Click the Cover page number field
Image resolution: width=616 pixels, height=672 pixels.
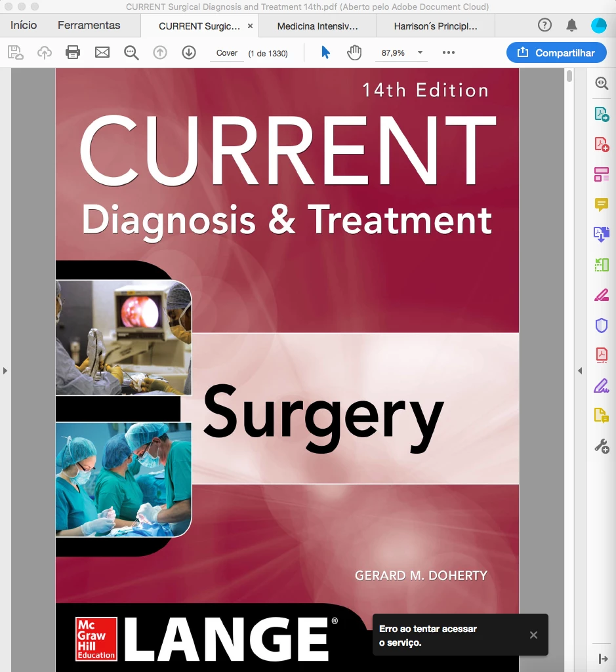[x=227, y=53]
